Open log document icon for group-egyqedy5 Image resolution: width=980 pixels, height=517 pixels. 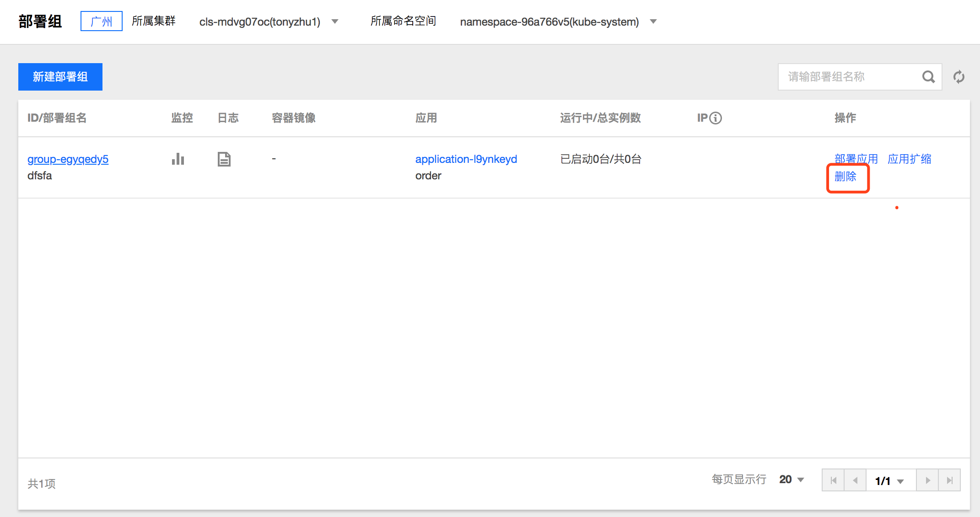click(x=224, y=159)
